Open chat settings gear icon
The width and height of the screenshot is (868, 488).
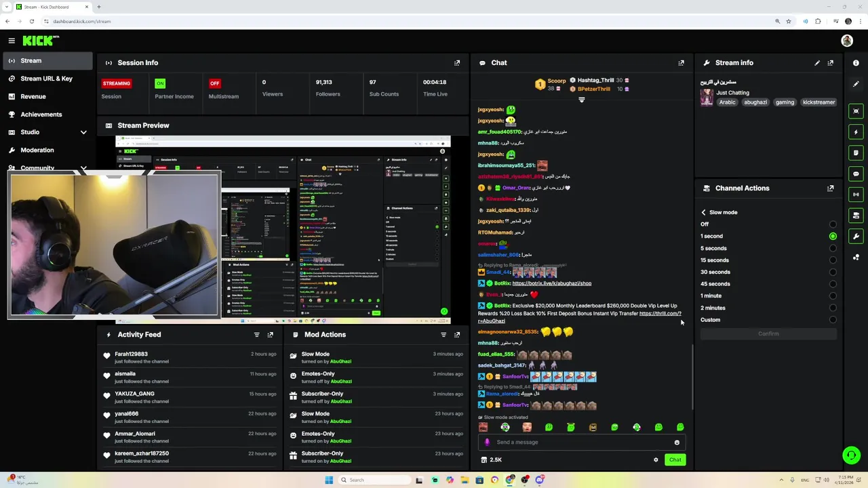[x=656, y=460]
